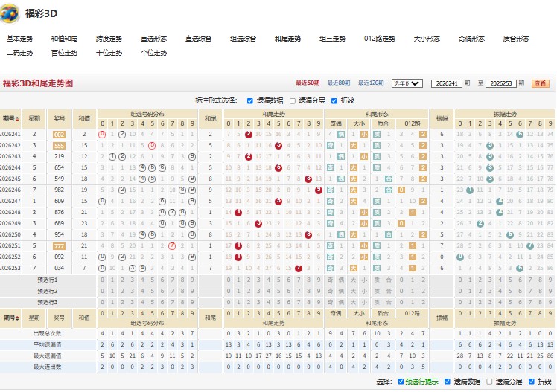Click the top 组选号码分布 column header
This screenshot has width=557, height=392.
(x=147, y=114)
